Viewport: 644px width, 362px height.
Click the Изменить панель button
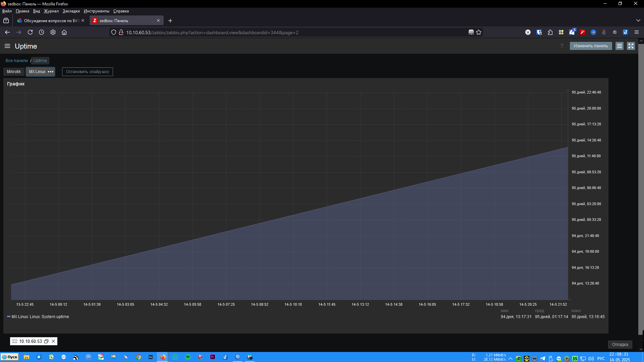(x=591, y=46)
